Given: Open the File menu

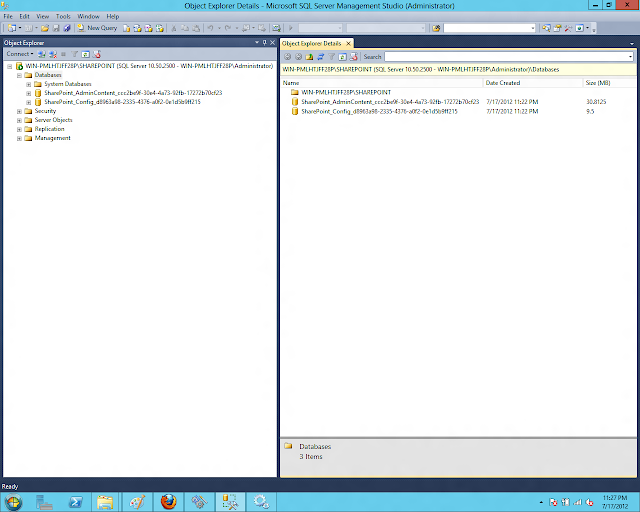Looking at the screenshot, I should [8, 16].
